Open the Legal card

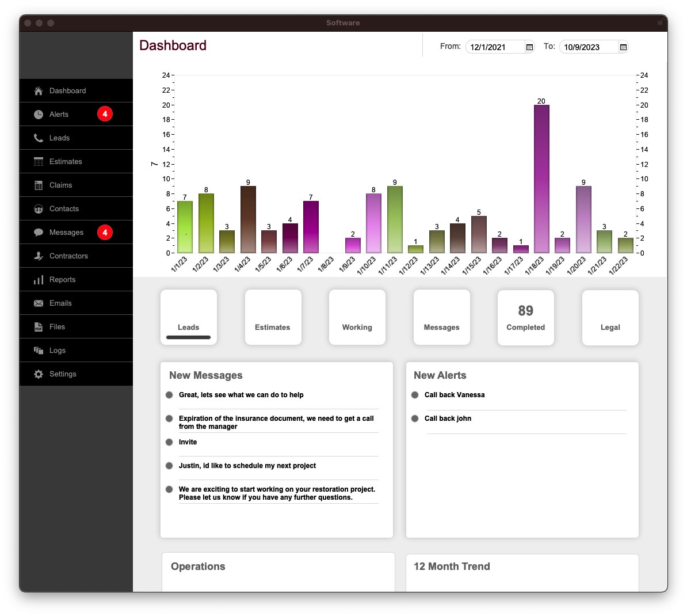[610, 318]
